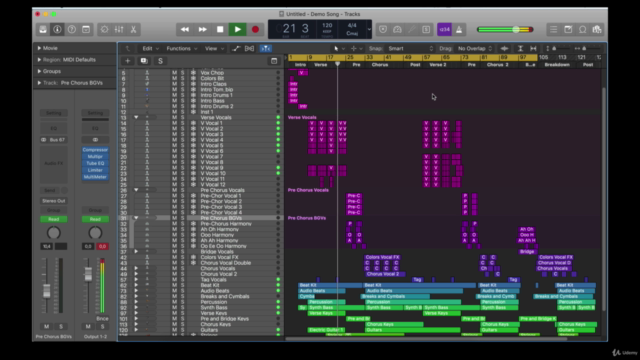Image resolution: width=640 pixels, height=360 pixels.
Task: Rewind the playhead
Action: [184, 29]
